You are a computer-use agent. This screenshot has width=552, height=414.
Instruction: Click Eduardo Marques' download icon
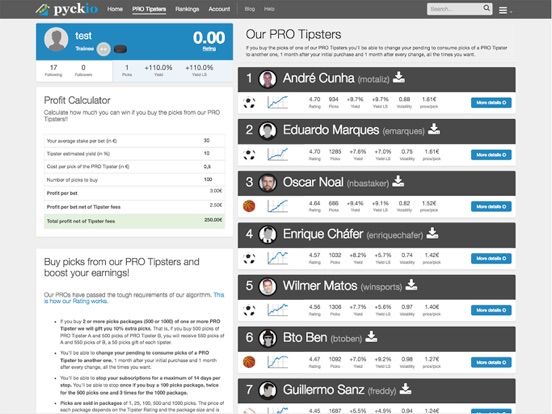pyautogui.click(x=434, y=129)
